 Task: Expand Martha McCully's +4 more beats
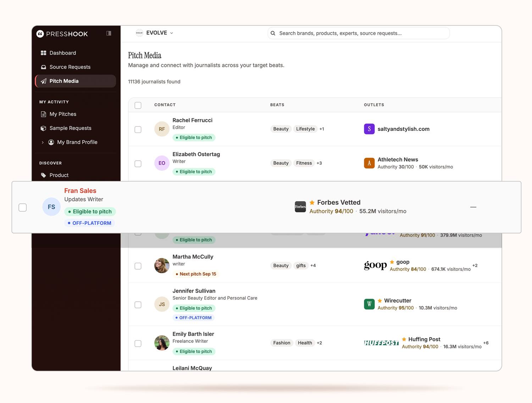(313, 265)
